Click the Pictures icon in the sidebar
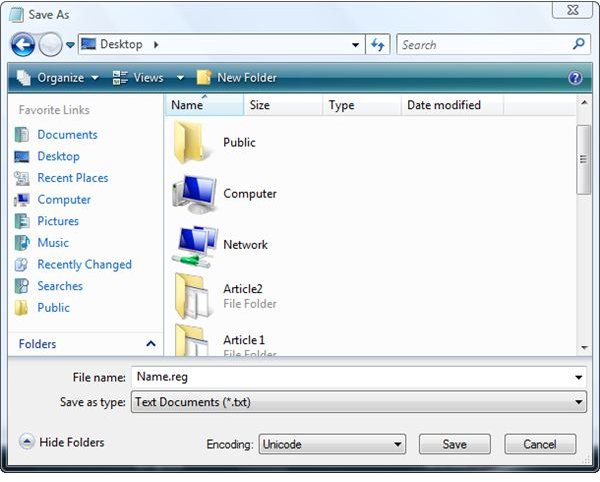This screenshot has height=482, width=600. pyautogui.click(x=21, y=221)
